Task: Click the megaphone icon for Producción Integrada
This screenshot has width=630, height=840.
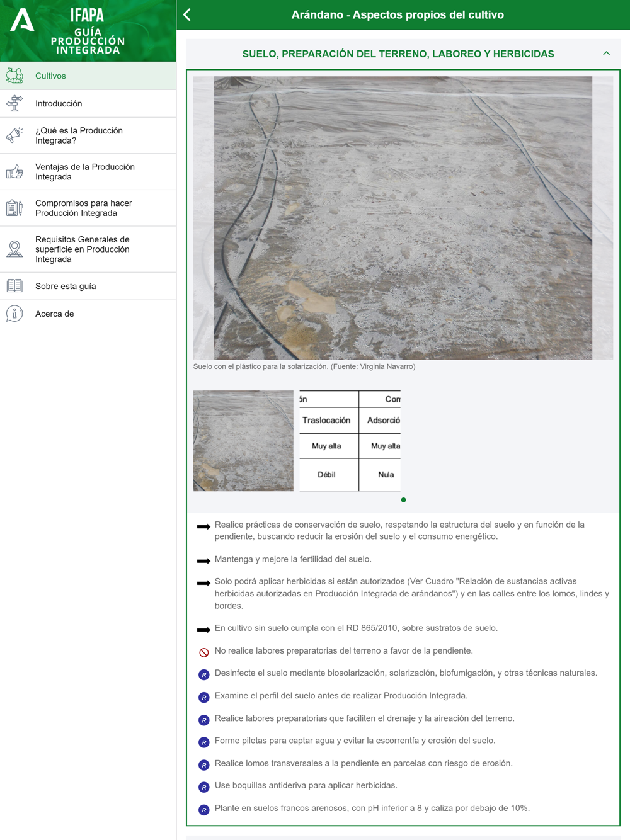Action: 14,135
